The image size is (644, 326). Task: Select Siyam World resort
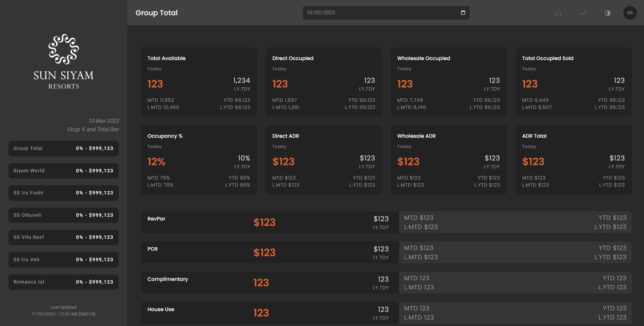point(63,171)
